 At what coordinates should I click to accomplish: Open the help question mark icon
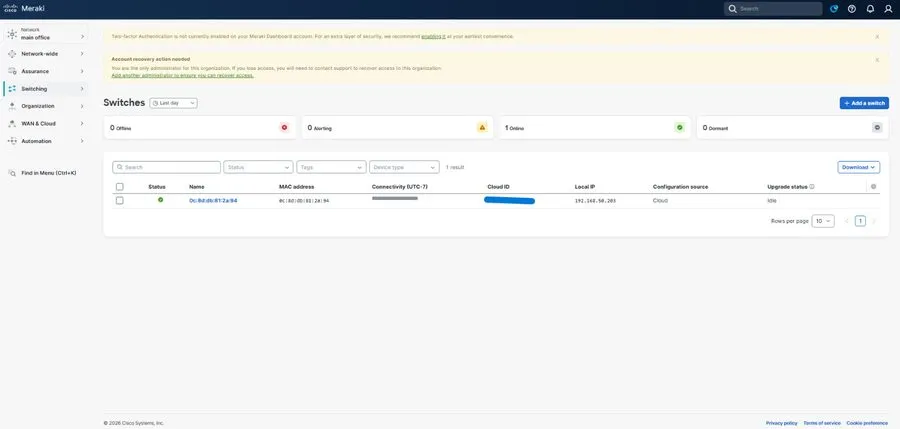click(x=852, y=9)
